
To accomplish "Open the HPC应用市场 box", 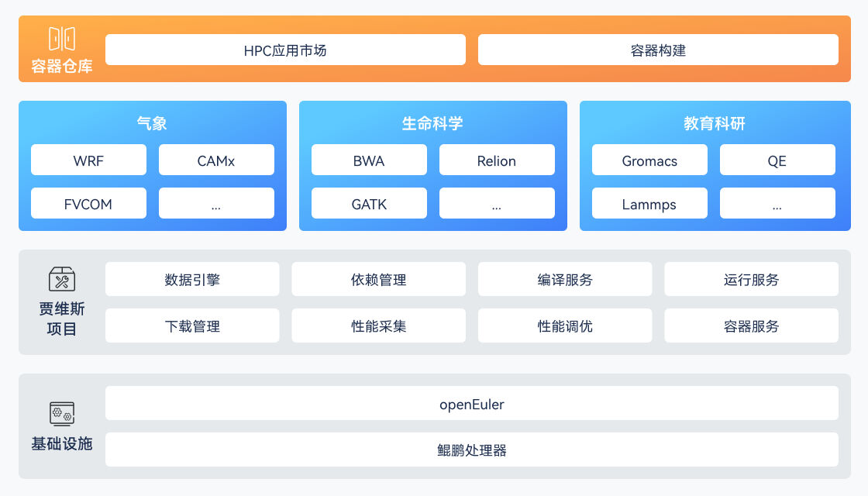I will pyautogui.click(x=285, y=50).
